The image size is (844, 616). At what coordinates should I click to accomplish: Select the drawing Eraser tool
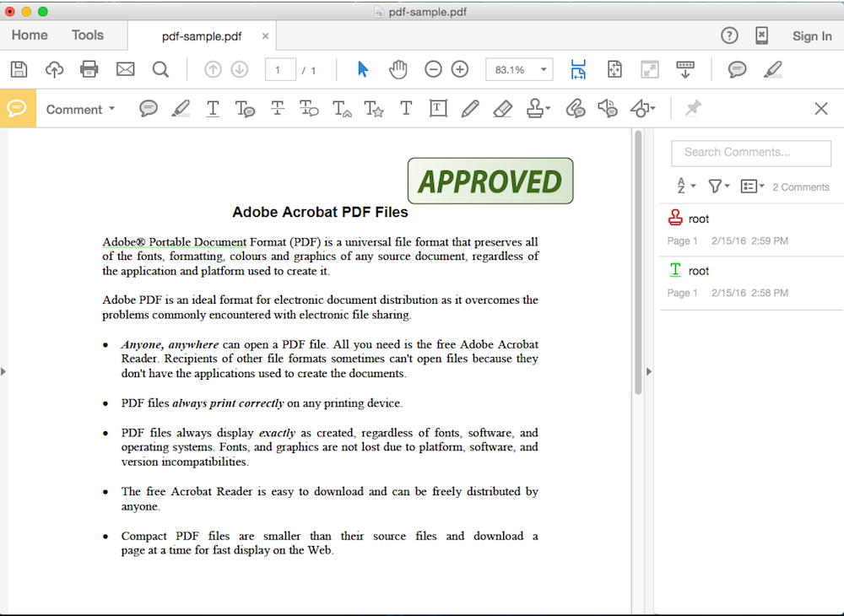pos(502,109)
